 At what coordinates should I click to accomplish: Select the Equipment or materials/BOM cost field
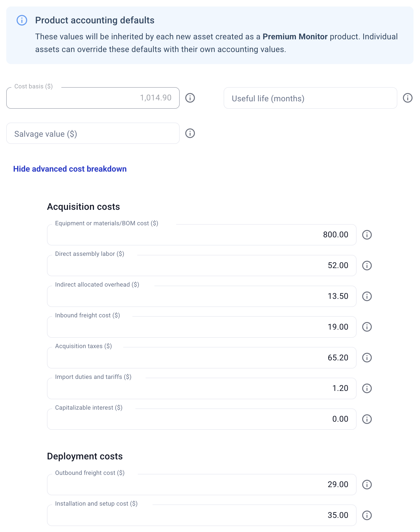[201, 235]
